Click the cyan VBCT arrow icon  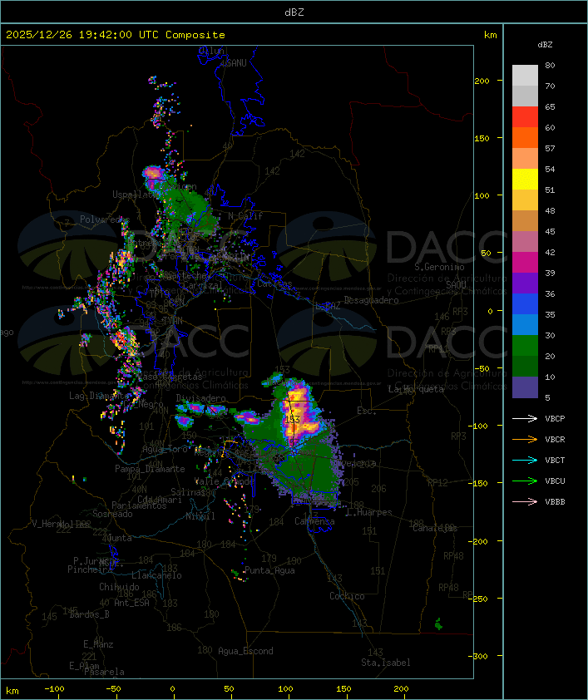click(525, 460)
